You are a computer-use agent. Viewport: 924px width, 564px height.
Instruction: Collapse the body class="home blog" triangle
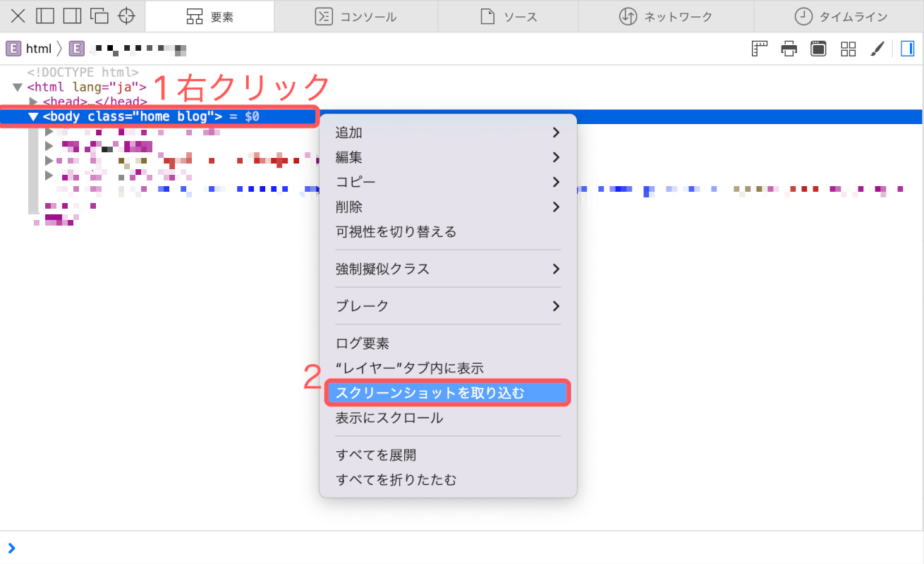click(x=33, y=116)
